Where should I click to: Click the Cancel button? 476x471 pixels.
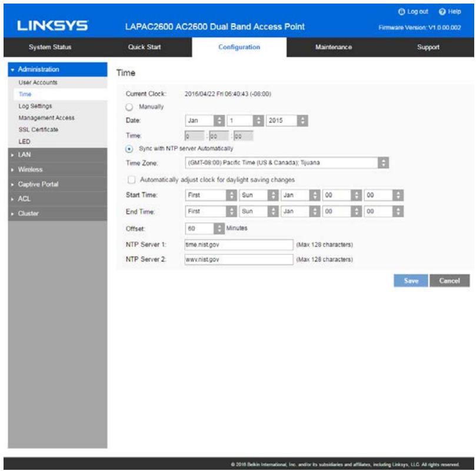tap(450, 281)
